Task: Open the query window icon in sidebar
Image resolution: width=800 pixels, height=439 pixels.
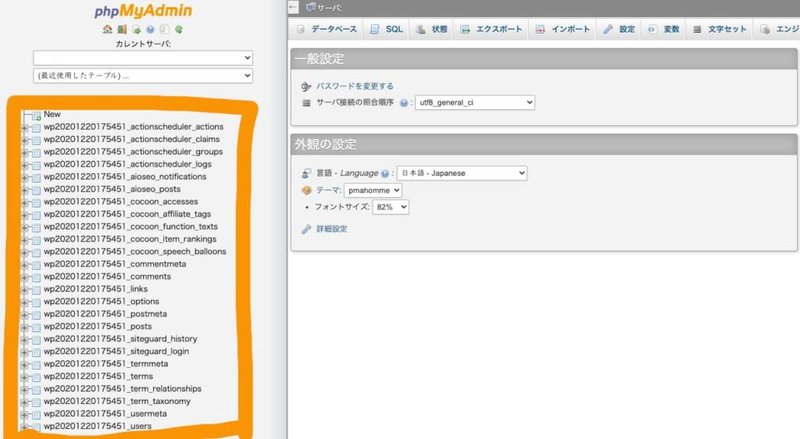Action: coord(136,30)
